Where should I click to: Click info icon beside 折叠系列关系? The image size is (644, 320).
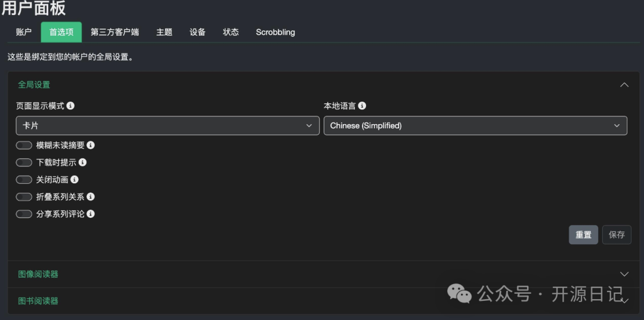[91, 196]
